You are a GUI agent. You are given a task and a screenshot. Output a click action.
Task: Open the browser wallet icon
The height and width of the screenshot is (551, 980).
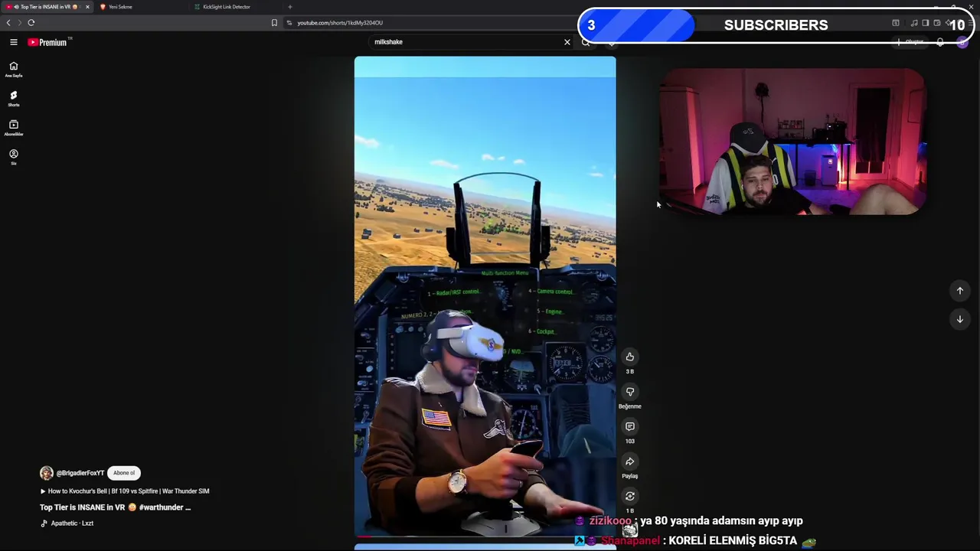(x=936, y=23)
